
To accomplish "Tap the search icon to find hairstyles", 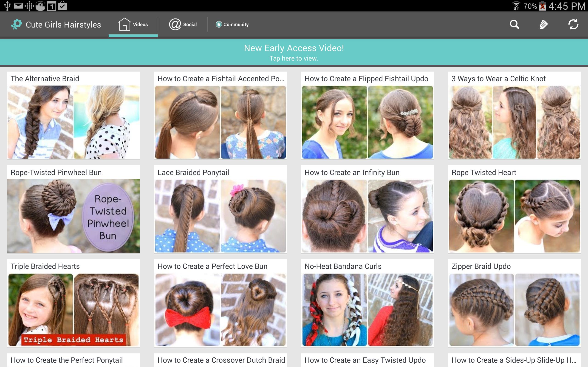I will click(515, 24).
